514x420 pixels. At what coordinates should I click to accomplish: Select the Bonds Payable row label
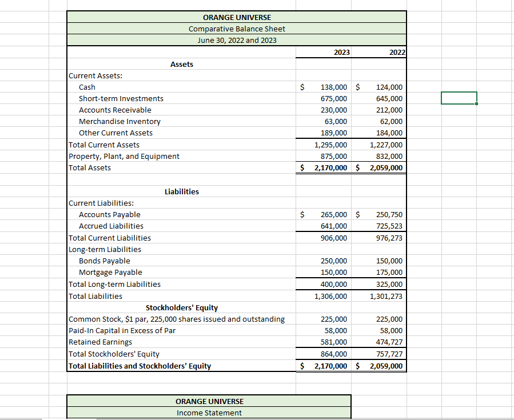tap(105, 261)
